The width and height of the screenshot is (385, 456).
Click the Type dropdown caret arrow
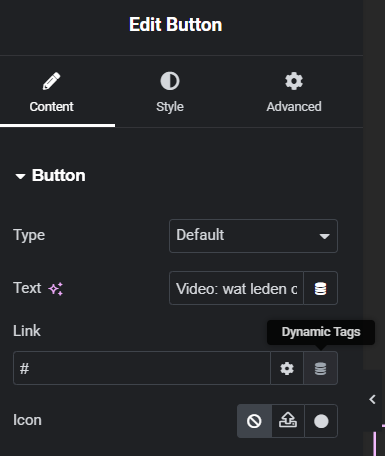[x=324, y=236]
